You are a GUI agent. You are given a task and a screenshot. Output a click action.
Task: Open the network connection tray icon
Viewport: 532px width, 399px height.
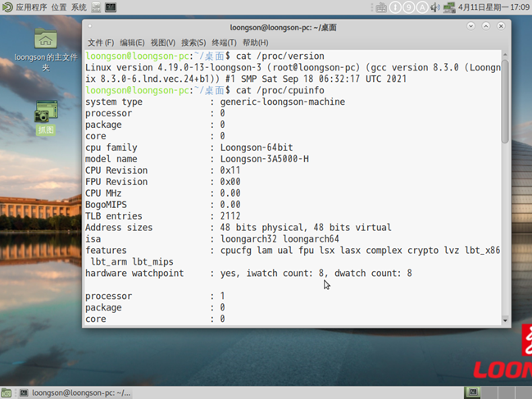coord(448,7)
